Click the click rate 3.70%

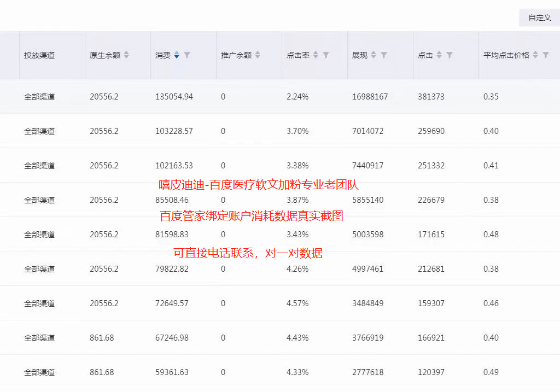(x=297, y=131)
